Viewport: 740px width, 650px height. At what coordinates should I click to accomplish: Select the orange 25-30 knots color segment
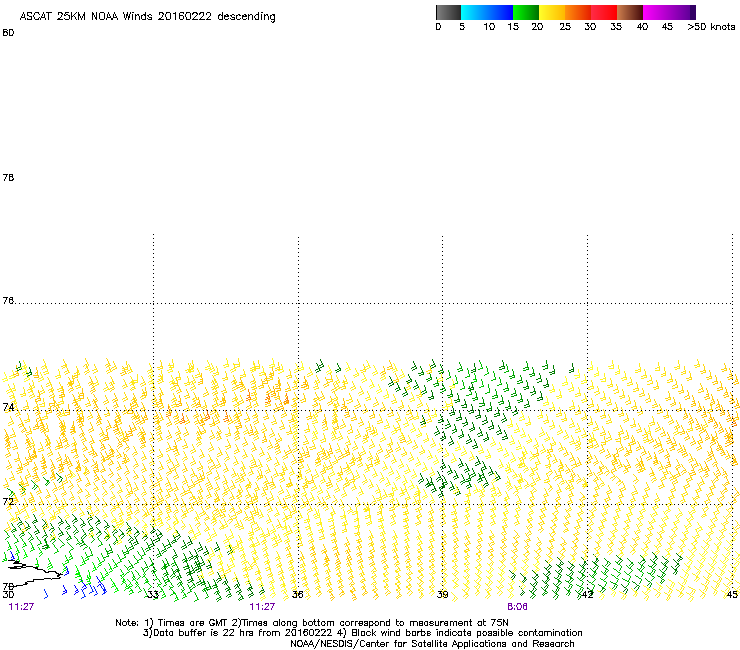pos(578,12)
